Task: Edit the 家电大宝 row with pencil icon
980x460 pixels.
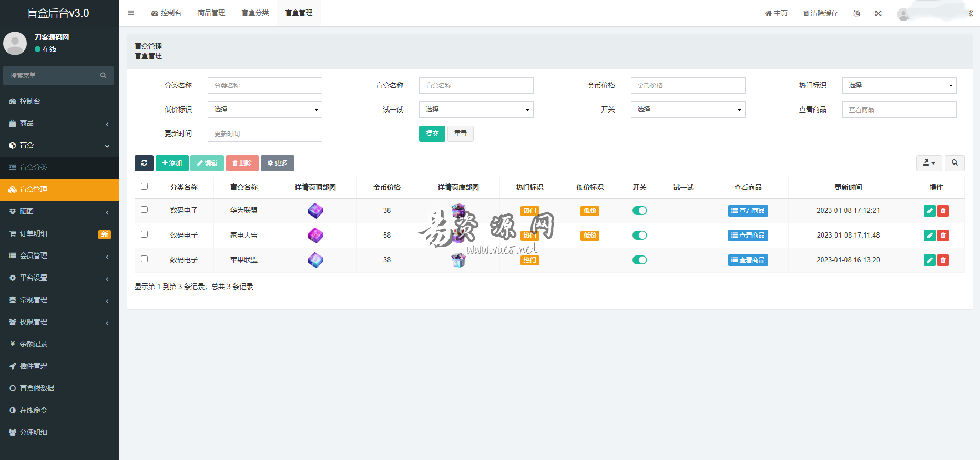Action: click(930, 236)
